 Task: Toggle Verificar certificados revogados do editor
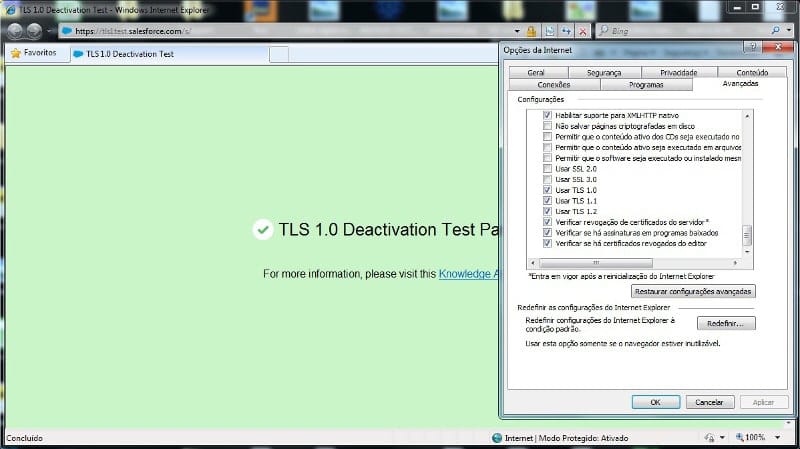pyautogui.click(x=547, y=243)
